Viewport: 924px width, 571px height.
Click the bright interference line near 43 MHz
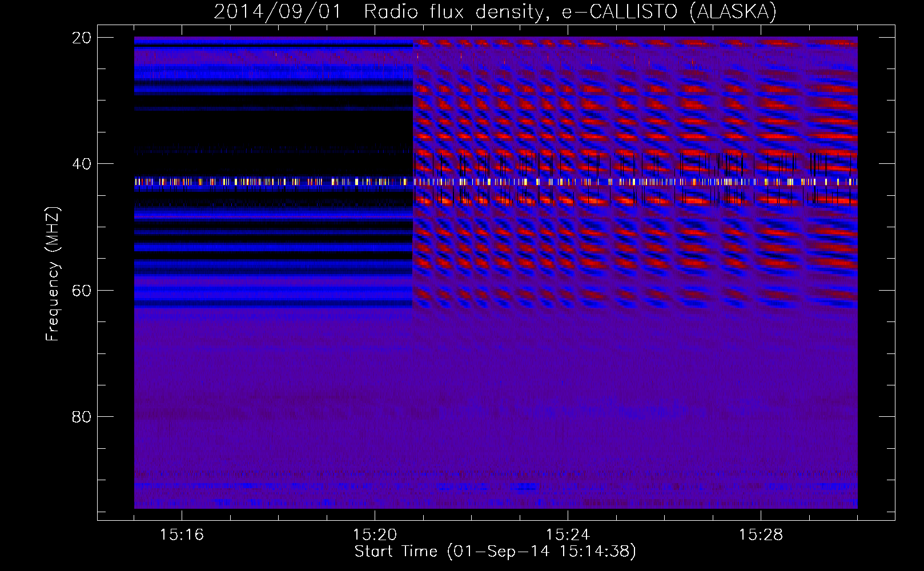pos(496,182)
